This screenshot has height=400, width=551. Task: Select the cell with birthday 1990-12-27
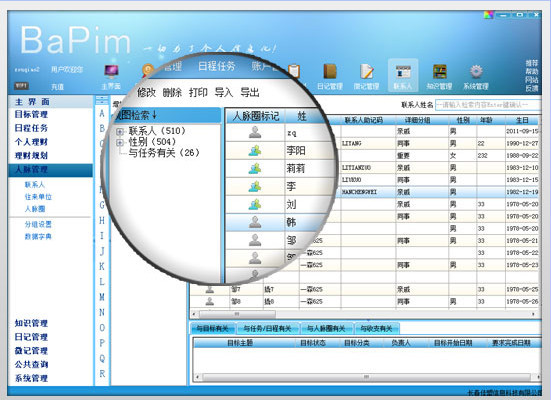[x=522, y=143]
